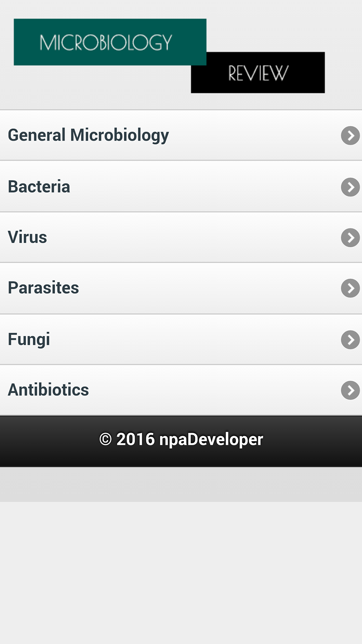Click the chevron next to General Microbiology
This screenshot has height=644, width=362.
pos(351,136)
